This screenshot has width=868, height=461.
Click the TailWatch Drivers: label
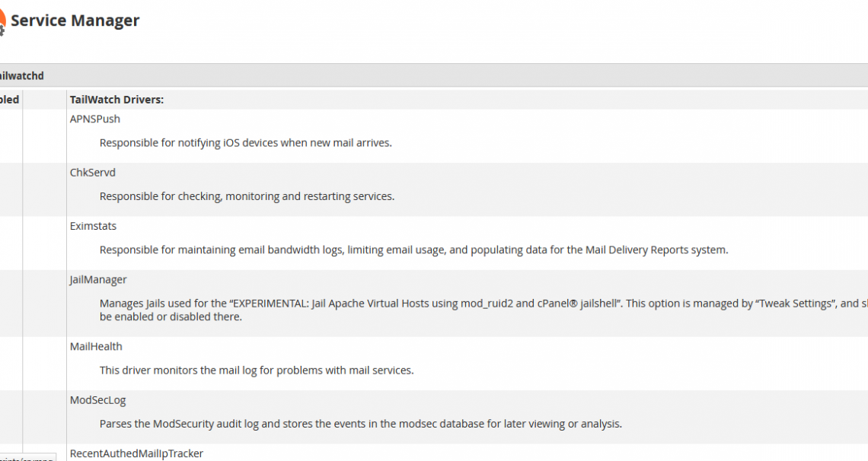click(116, 100)
